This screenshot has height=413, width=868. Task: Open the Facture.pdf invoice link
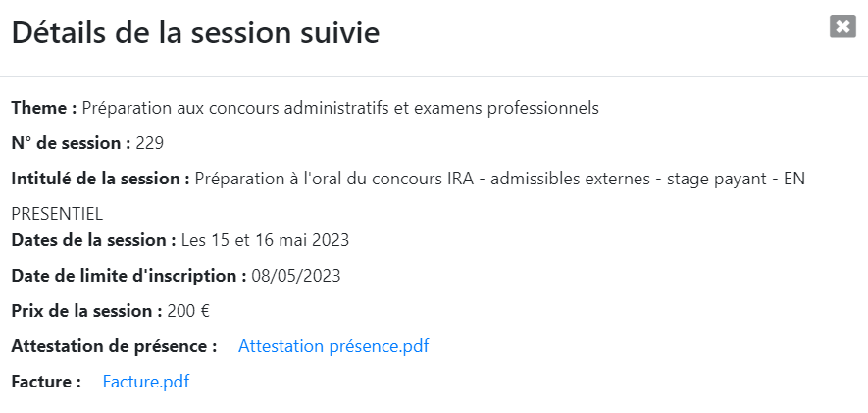(x=146, y=382)
